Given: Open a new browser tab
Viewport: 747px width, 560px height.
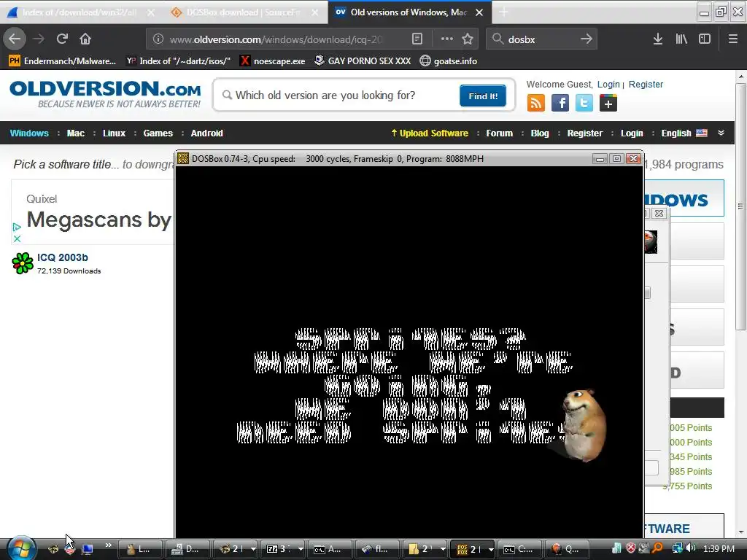Looking at the screenshot, I should (503, 12).
